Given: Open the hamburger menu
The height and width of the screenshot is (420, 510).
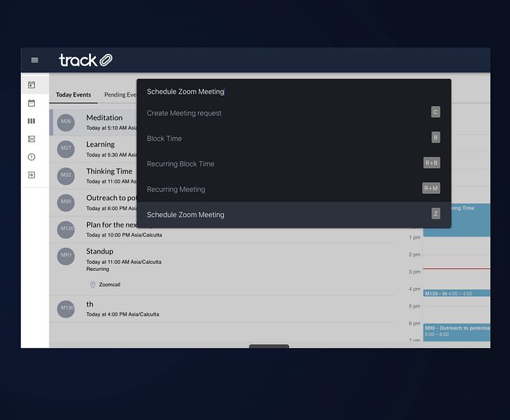Looking at the screenshot, I should (34, 60).
